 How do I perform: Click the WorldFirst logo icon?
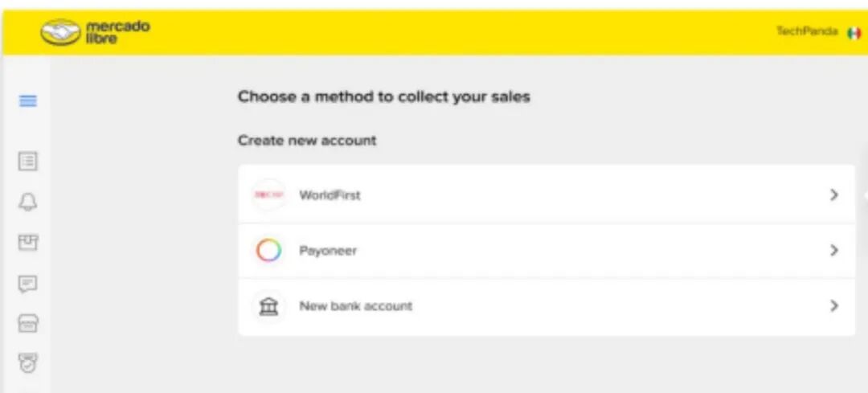click(268, 194)
